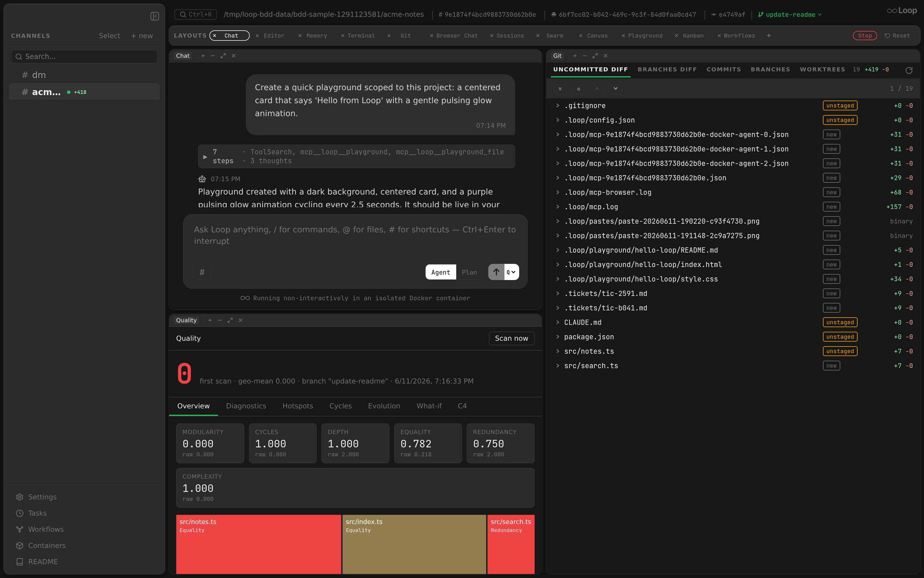Screen dimensions: 924x578
Task: Click Select in the Channels header
Action: click(x=109, y=36)
